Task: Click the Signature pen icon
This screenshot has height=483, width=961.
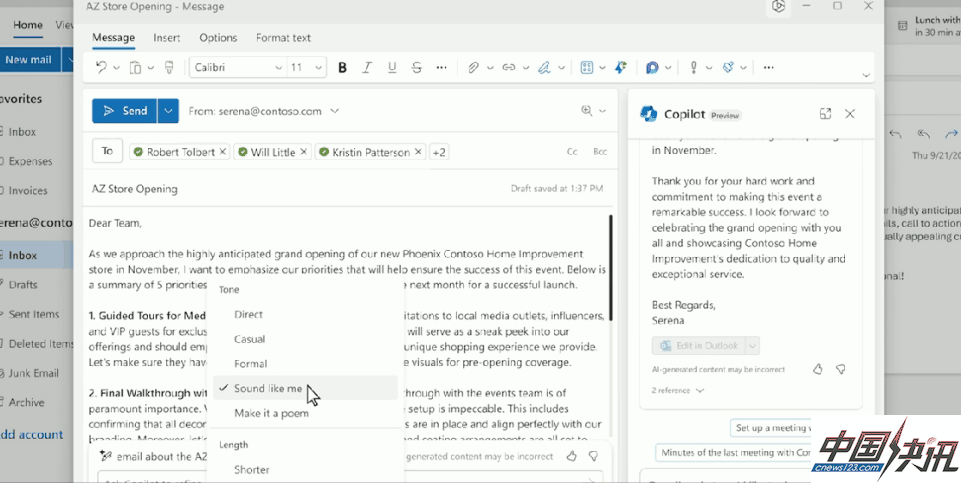Action: pos(544,67)
